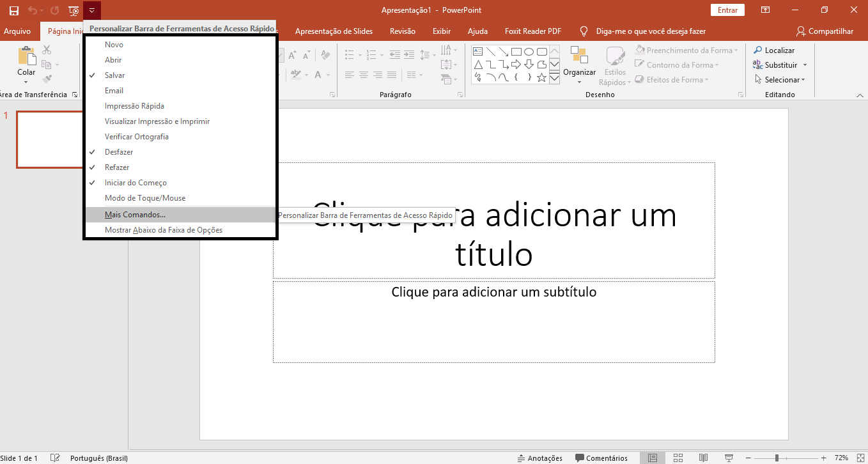The height and width of the screenshot is (464, 868).
Task: Select the oval shape in shapes gallery
Action: (529, 52)
